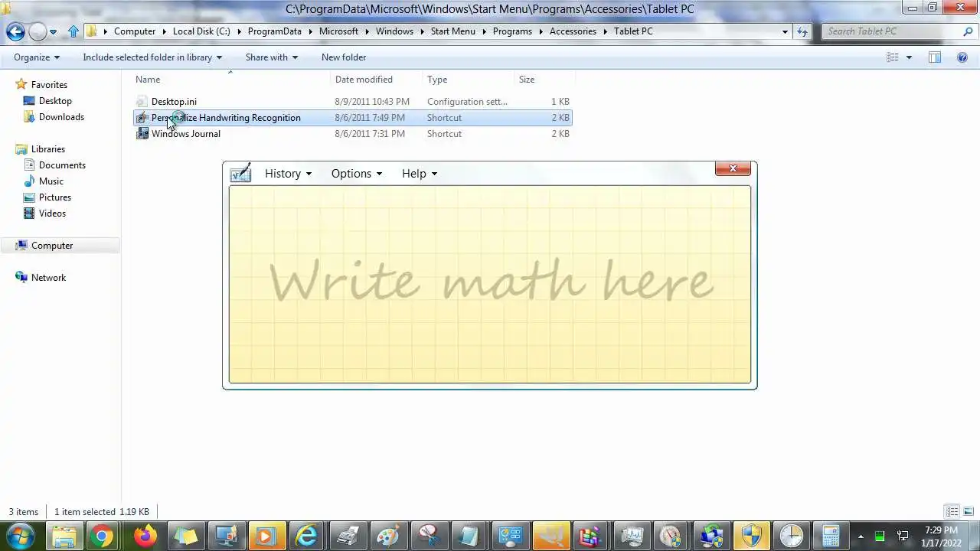Open the Documents library
Viewport: 980px width, 551px height.
tap(62, 165)
